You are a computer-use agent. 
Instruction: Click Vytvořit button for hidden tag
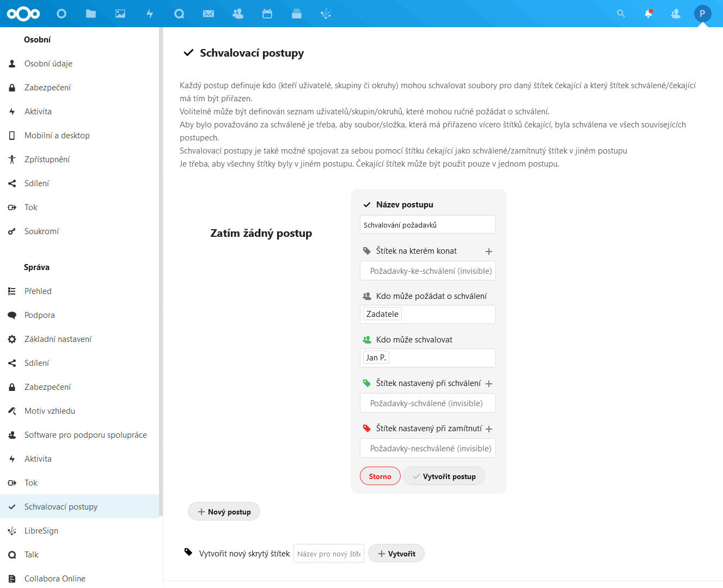pos(396,554)
